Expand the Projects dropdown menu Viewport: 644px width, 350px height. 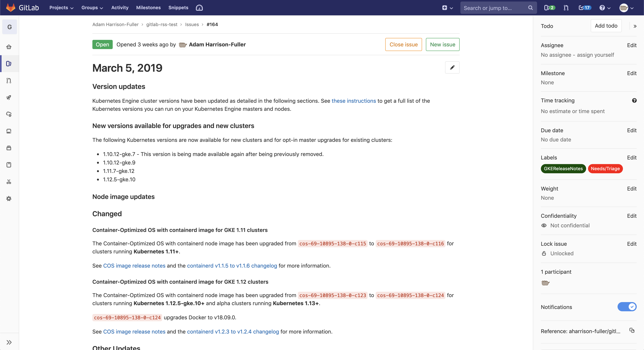61,8
